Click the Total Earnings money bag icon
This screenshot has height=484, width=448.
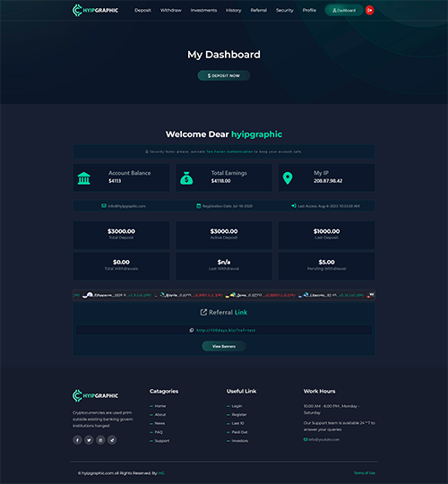point(186,178)
